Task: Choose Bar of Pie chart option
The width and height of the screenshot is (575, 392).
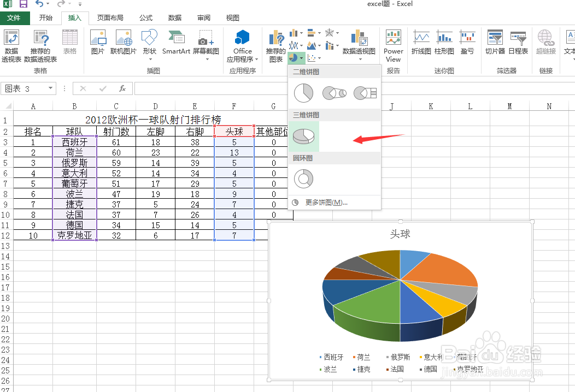Action: (x=365, y=93)
